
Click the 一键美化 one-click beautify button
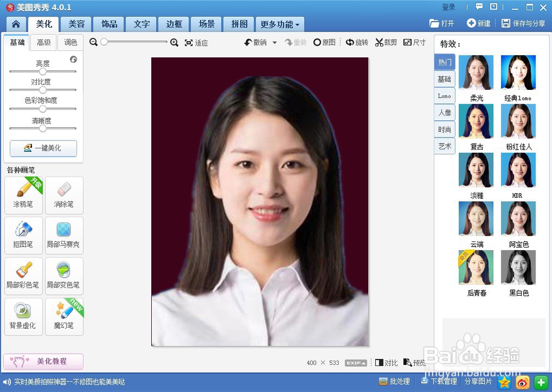click(x=43, y=148)
